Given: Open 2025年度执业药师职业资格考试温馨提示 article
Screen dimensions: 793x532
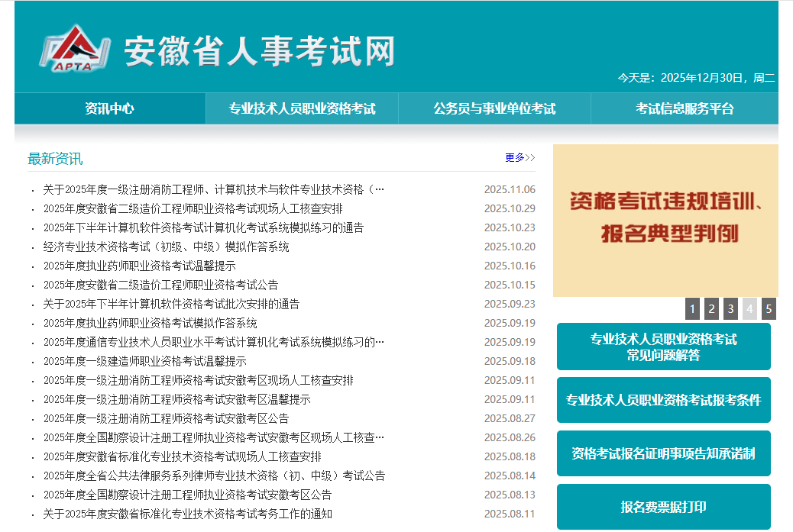Looking at the screenshot, I should 139,266.
